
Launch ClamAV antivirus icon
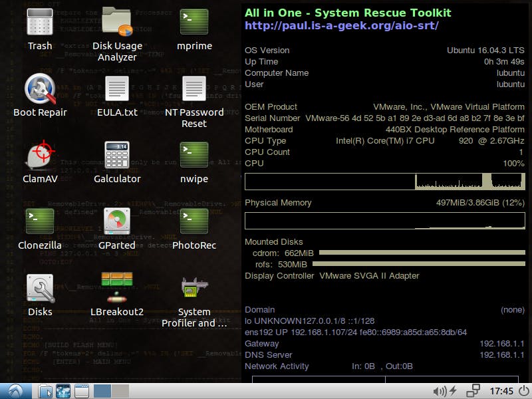tap(40, 155)
